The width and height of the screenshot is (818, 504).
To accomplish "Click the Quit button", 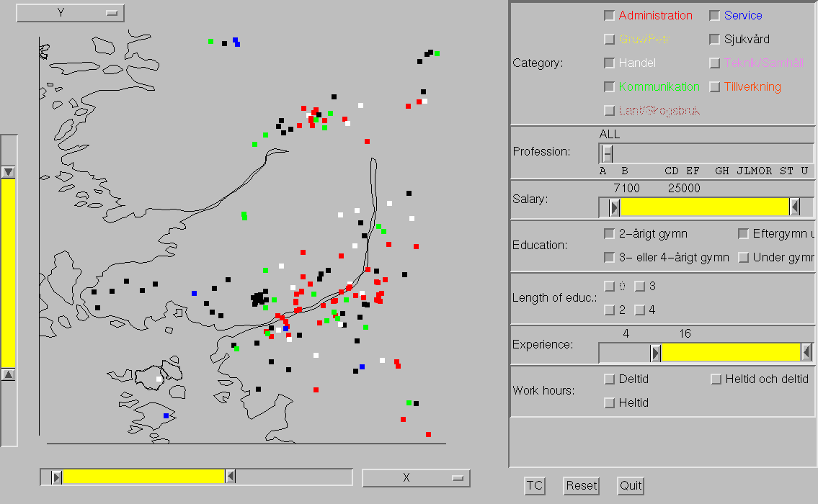I will 630,486.
